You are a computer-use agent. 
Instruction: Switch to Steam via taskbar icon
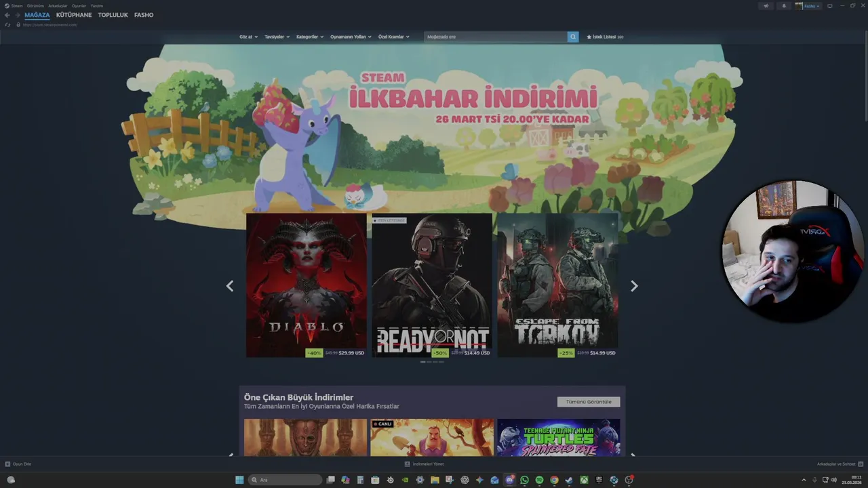569,480
